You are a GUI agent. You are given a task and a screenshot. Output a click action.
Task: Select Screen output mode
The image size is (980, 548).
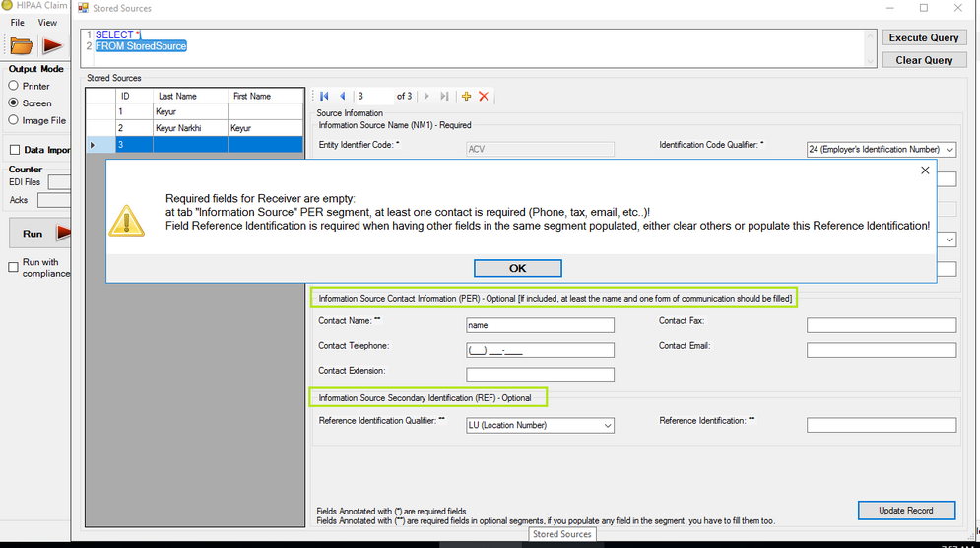point(13,103)
